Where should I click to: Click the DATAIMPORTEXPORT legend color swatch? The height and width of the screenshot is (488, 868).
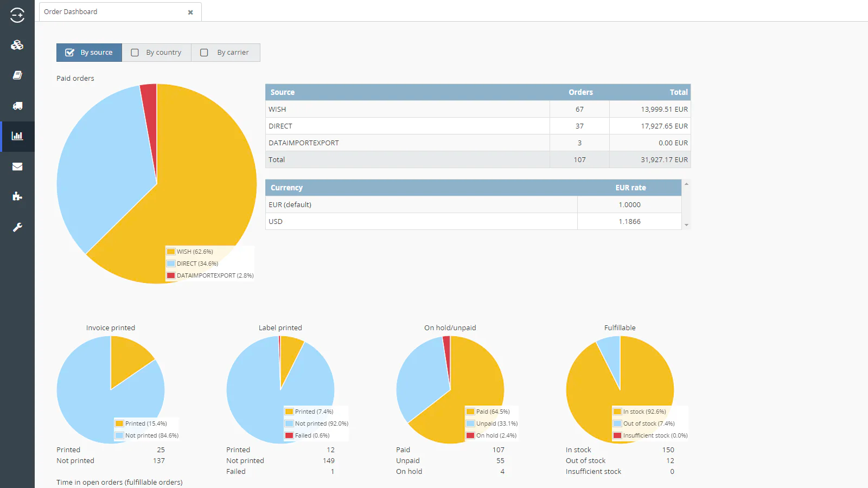point(171,275)
